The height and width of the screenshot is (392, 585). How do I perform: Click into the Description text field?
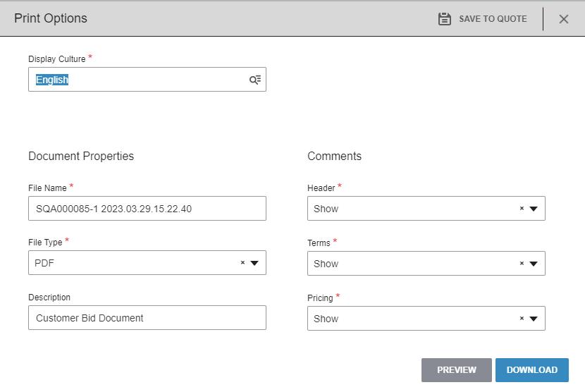coord(147,318)
